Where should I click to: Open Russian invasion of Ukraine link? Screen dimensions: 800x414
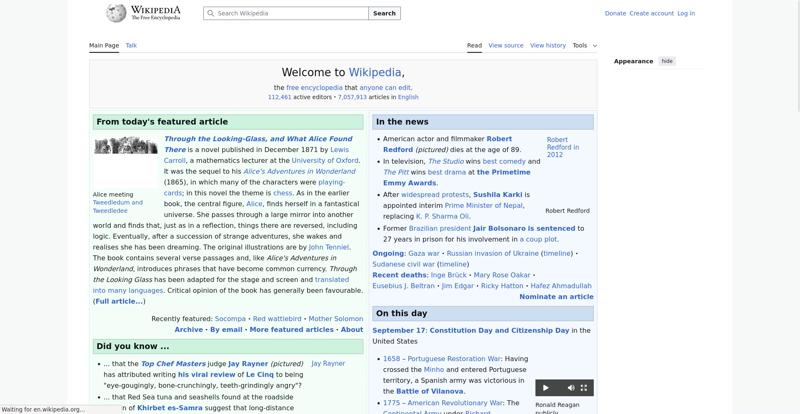pos(492,253)
